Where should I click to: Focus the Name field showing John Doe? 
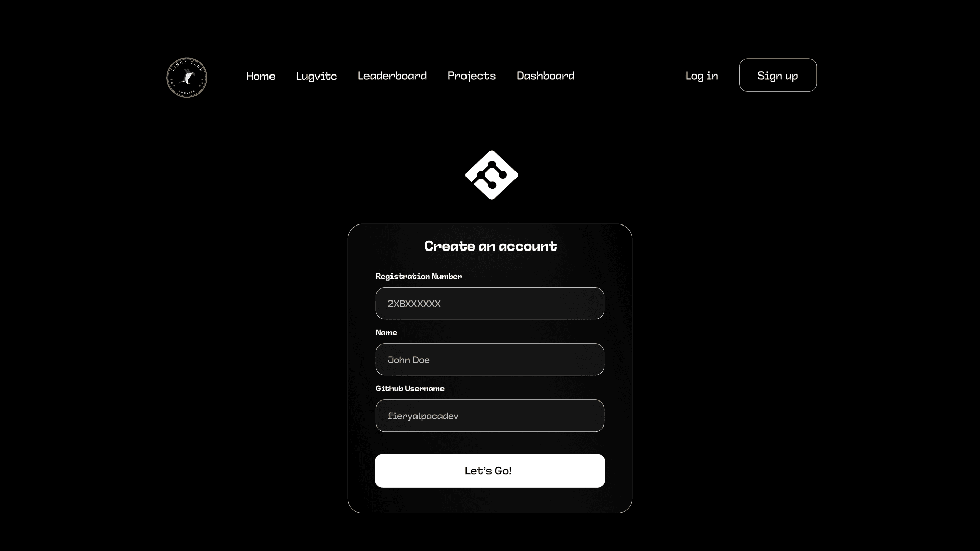[x=490, y=360]
